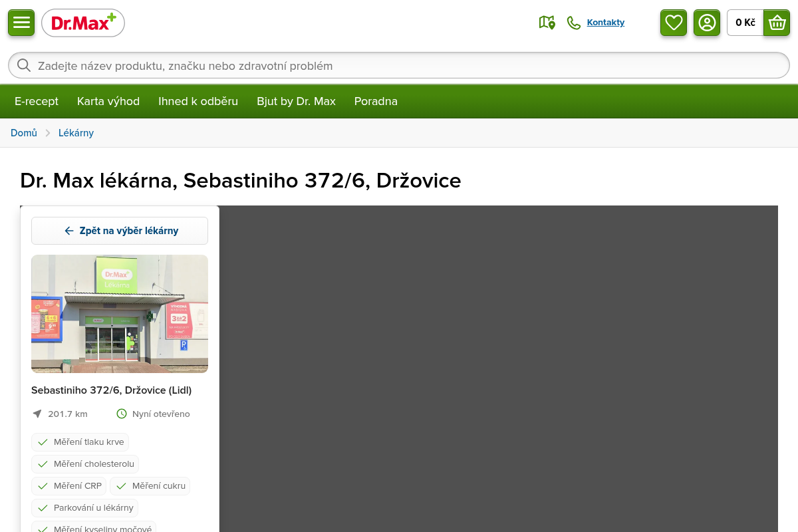Image resolution: width=798 pixels, height=532 pixels.
Task: Click the 0 Kč cart total
Action: [745, 23]
